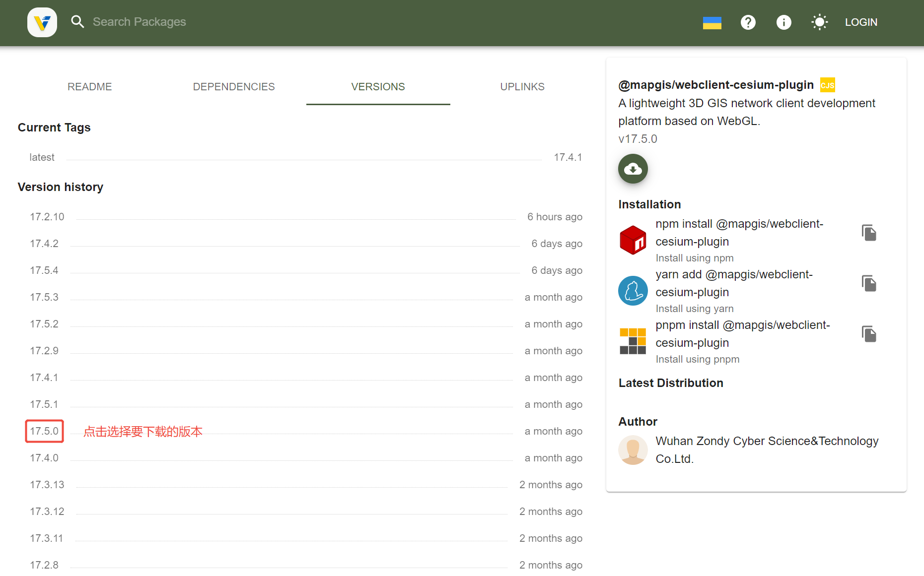Download the tarball with cloud icon

(x=633, y=169)
